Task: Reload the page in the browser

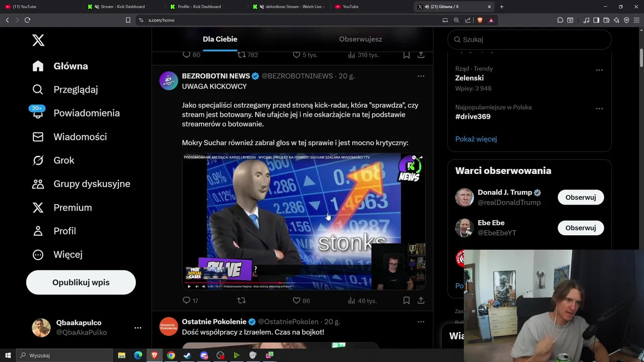Action: [x=27, y=20]
